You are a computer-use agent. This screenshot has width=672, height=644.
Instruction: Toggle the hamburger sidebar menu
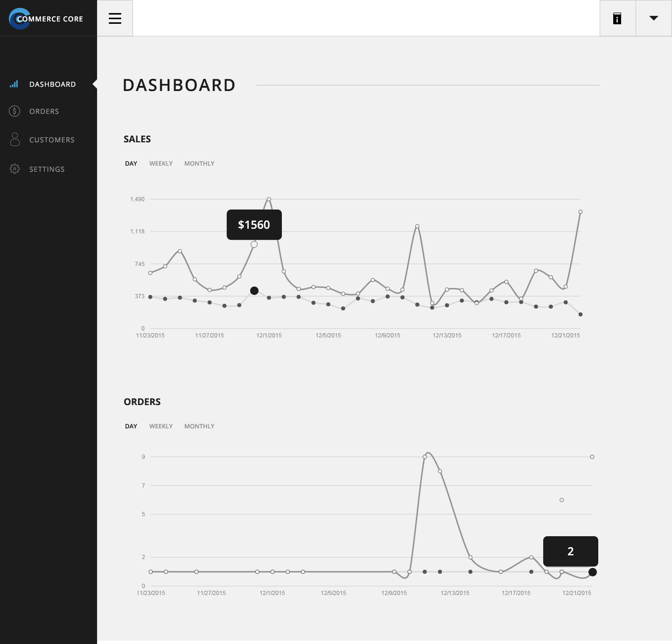pyautogui.click(x=115, y=18)
